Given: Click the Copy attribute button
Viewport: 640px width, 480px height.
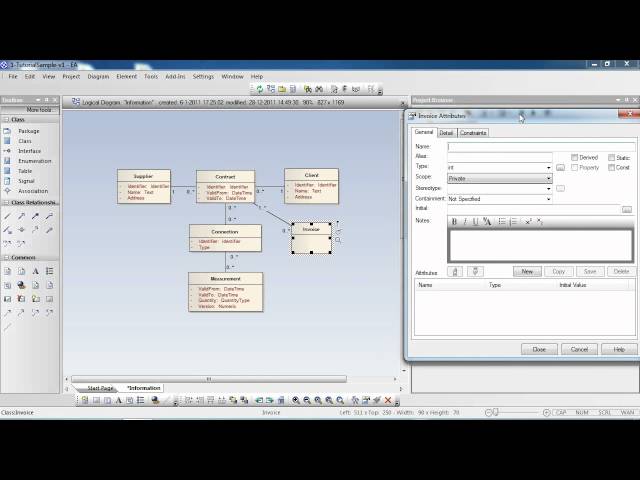Looking at the screenshot, I should [x=559, y=271].
